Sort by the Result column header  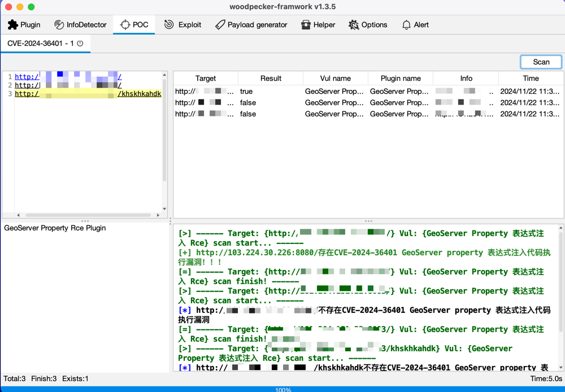tap(271, 78)
